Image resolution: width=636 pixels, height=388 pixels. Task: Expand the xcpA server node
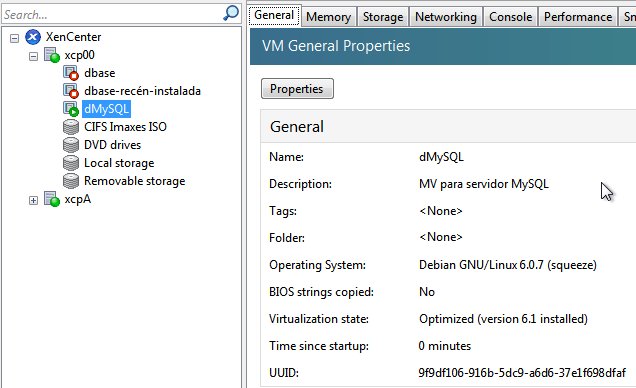33,200
